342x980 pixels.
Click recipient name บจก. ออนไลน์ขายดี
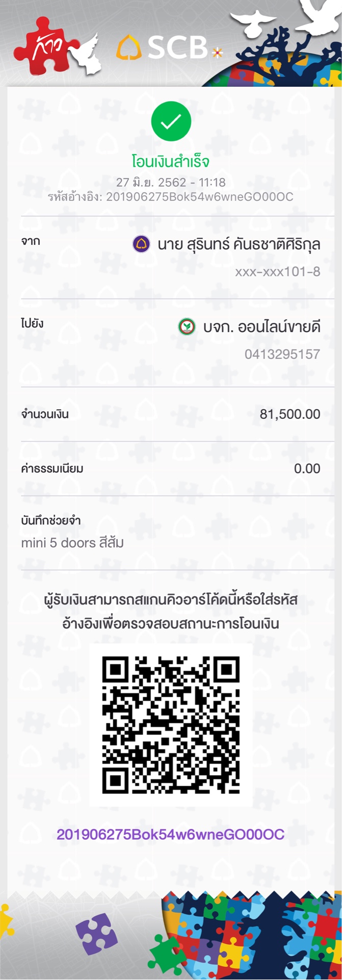click(x=261, y=326)
